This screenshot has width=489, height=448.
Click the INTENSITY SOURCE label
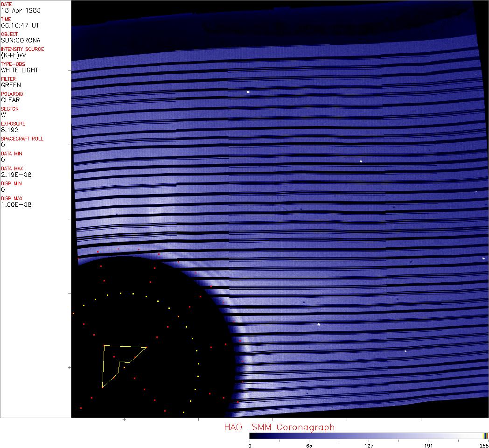click(22, 49)
